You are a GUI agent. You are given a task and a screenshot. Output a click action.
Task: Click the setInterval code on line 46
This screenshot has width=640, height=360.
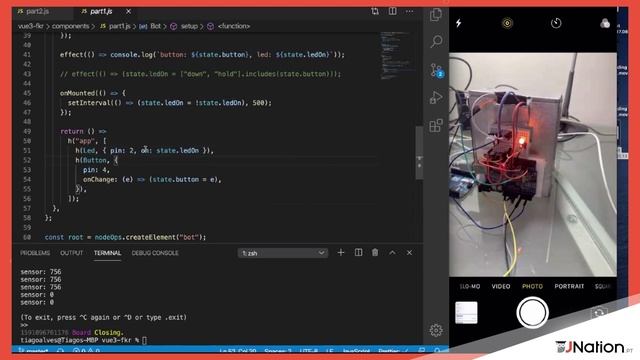click(169, 103)
